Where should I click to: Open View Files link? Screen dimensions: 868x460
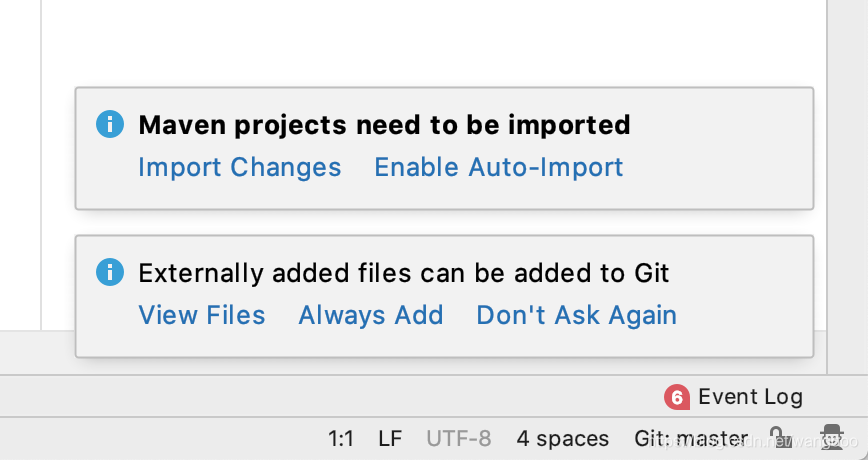coord(202,315)
